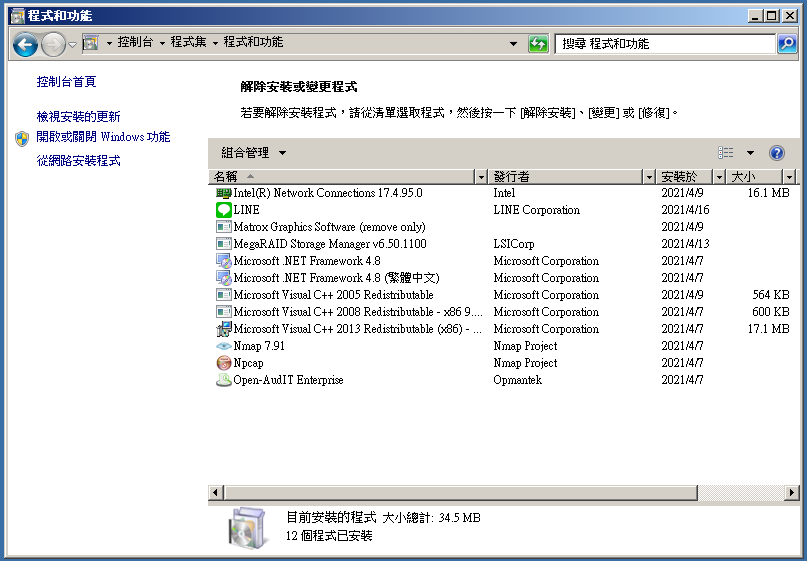The height and width of the screenshot is (561, 807).
Task: Open the 從網路安裝程式 link
Action: click(78, 161)
